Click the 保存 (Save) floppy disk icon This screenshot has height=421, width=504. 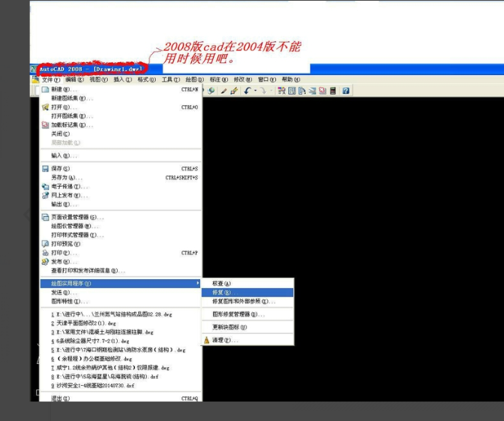[x=45, y=169]
